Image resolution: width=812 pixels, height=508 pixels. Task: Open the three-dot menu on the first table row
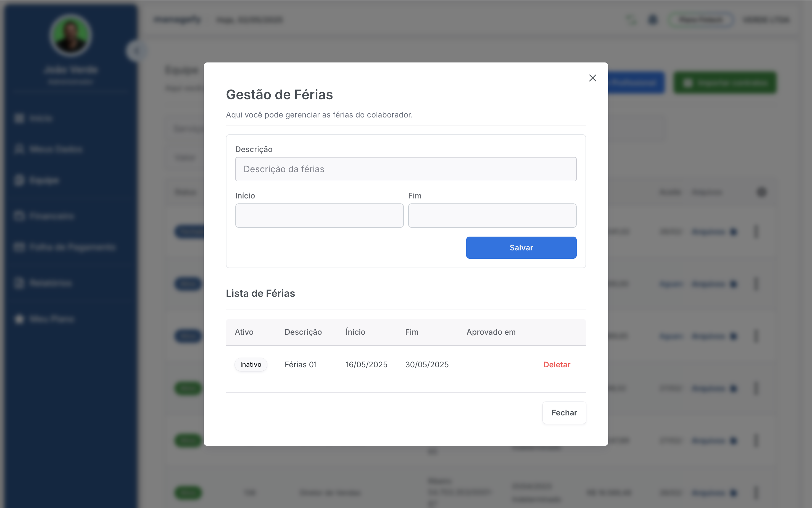756,232
